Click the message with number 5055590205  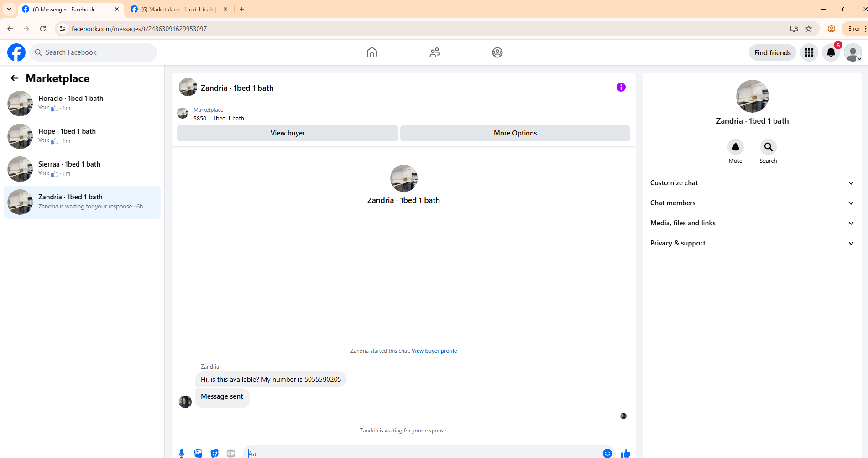(271, 380)
